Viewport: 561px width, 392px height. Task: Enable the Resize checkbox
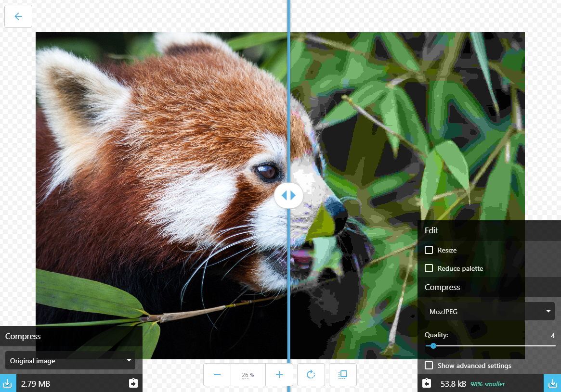pyautogui.click(x=429, y=250)
